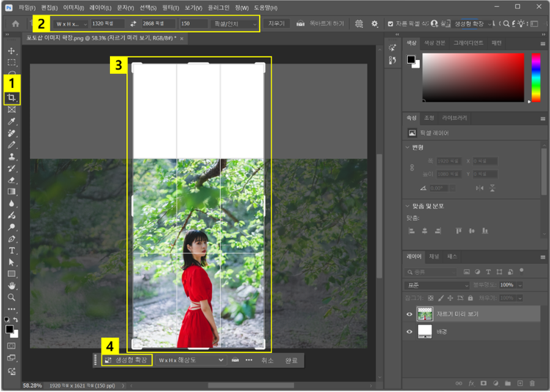Viewport: 550px width, 392px height.
Task: Select the Move tool
Action: [11, 51]
